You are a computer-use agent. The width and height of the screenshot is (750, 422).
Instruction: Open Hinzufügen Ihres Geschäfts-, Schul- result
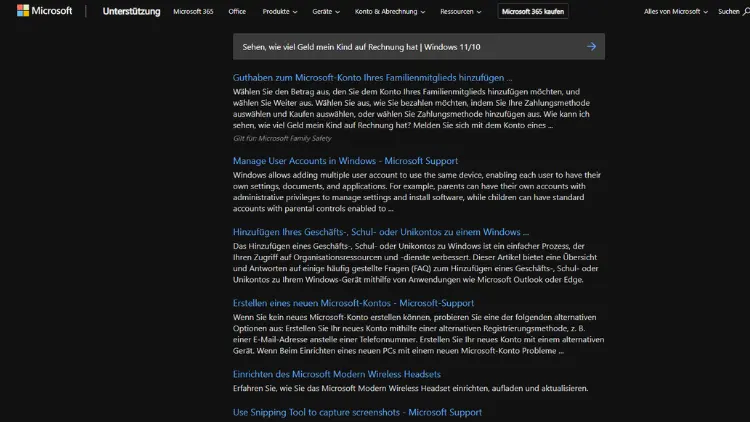pyautogui.click(x=381, y=232)
